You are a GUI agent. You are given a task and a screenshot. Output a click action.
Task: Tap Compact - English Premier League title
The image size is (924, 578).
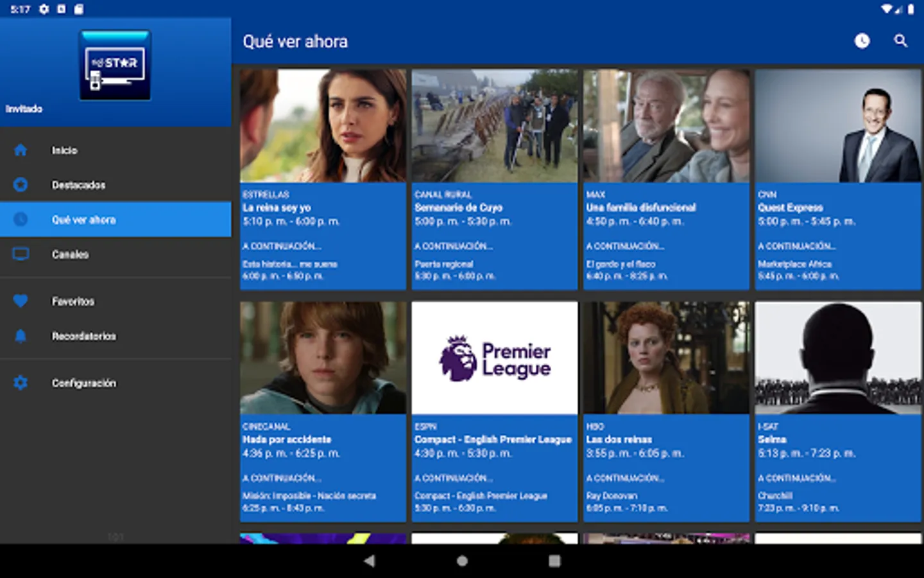click(x=493, y=439)
